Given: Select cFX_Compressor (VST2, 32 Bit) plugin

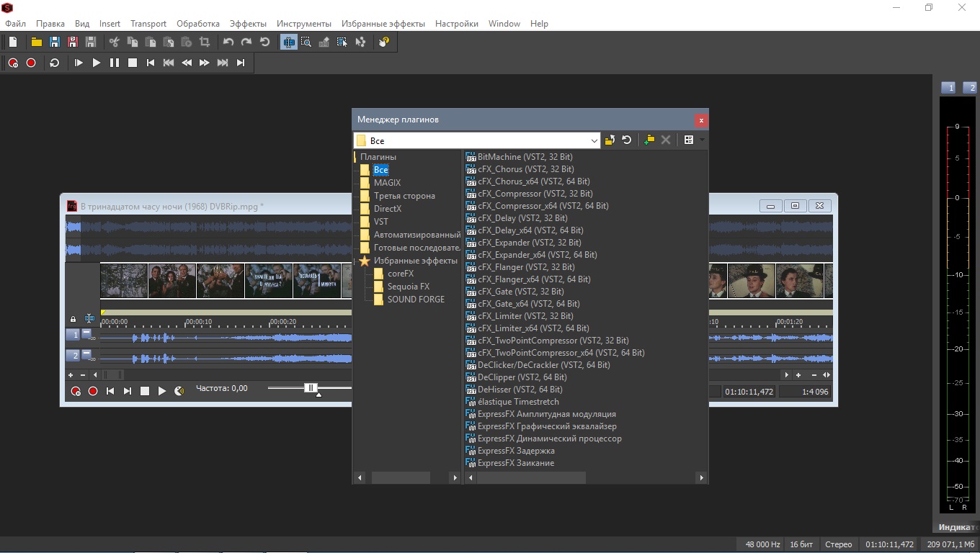Looking at the screenshot, I should click(535, 194).
